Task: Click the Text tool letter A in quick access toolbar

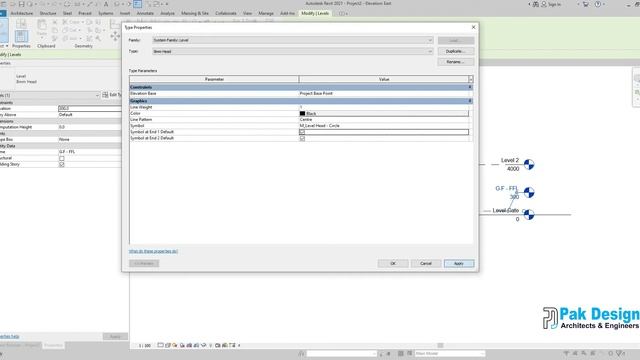Action: tap(106, 4)
